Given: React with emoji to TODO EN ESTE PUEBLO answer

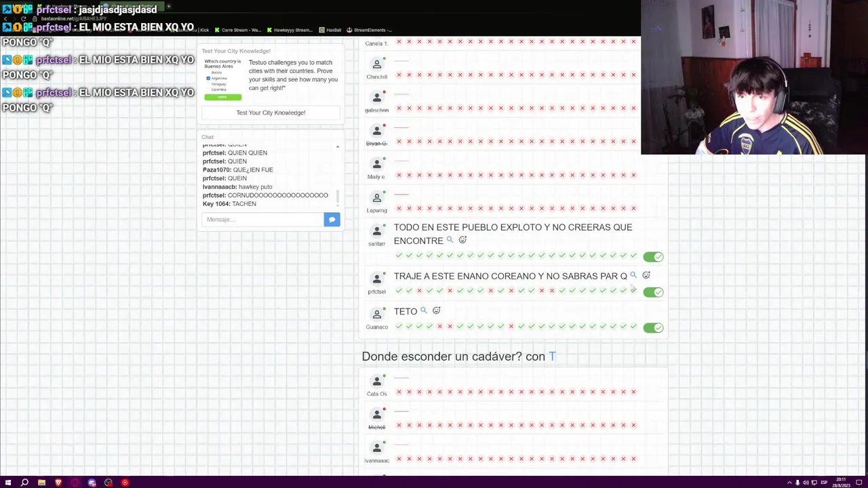Looking at the screenshot, I should (462, 240).
